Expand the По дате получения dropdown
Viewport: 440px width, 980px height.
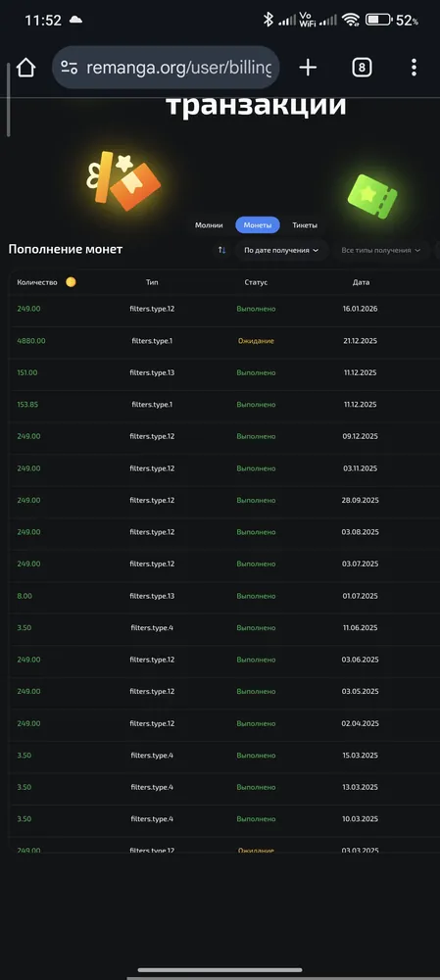click(281, 250)
